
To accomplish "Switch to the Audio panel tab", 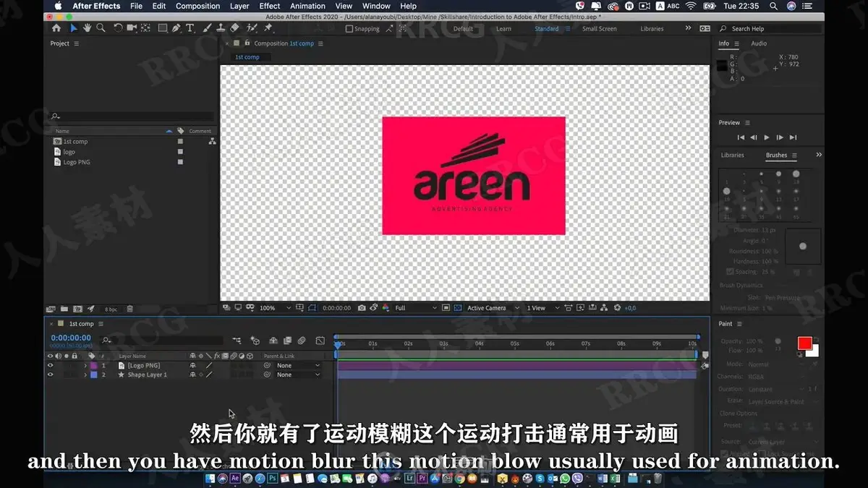I will coord(759,43).
